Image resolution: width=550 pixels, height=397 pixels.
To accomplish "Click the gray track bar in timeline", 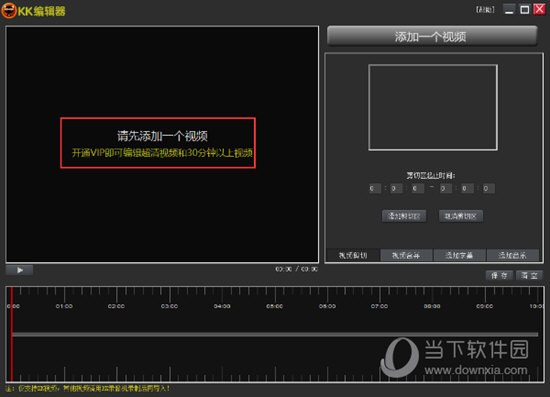I will [275, 335].
